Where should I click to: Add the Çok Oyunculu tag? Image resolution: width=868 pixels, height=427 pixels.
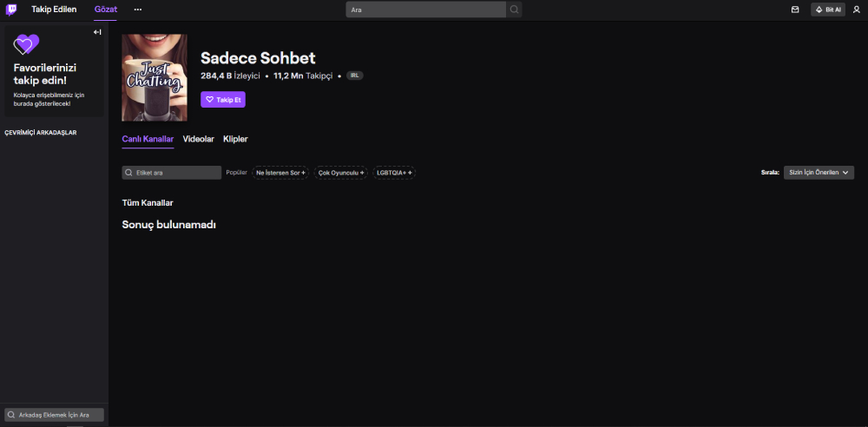pos(341,173)
